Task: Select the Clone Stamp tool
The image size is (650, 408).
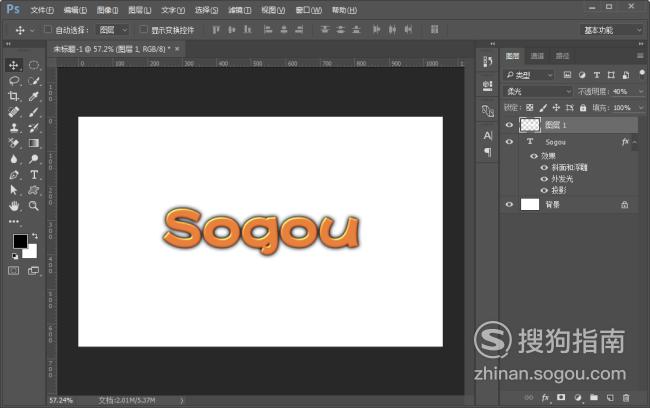Action: click(13, 128)
